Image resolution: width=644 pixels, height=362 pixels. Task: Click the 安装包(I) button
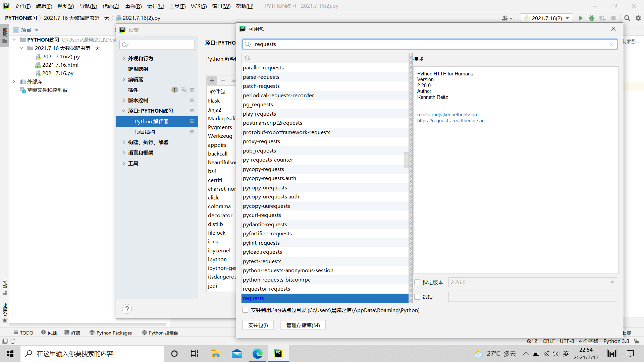point(258,325)
